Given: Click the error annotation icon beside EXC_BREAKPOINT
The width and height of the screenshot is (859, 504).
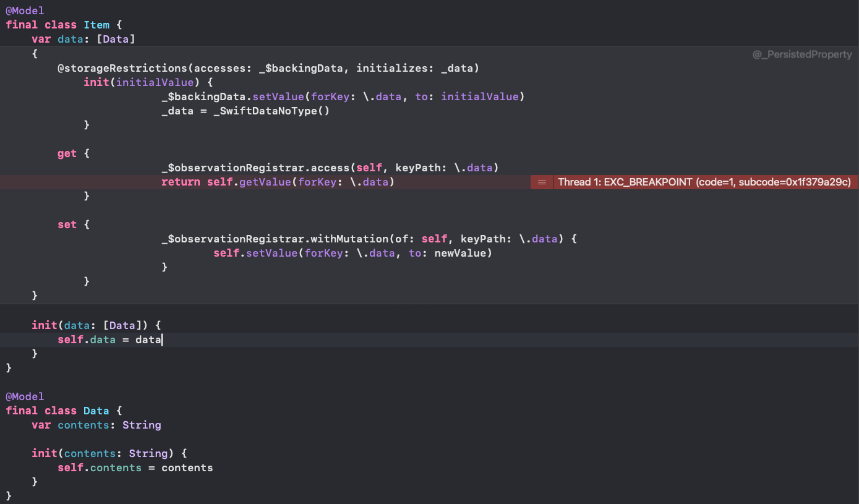Looking at the screenshot, I should click(542, 182).
